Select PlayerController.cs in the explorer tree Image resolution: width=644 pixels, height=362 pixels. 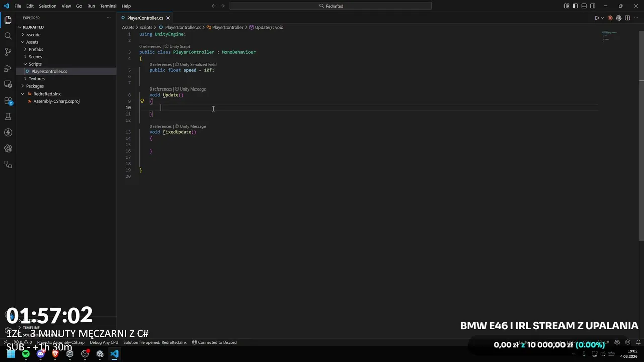(x=66, y=71)
